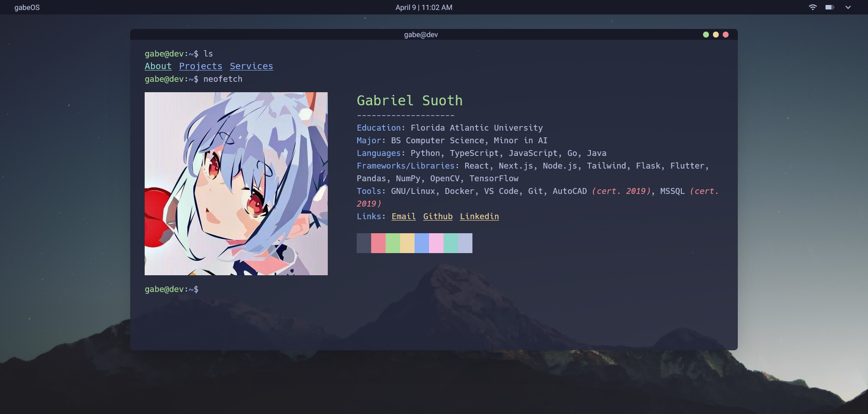Click the anime avatar image
The height and width of the screenshot is (414, 868).
coord(236,183)
